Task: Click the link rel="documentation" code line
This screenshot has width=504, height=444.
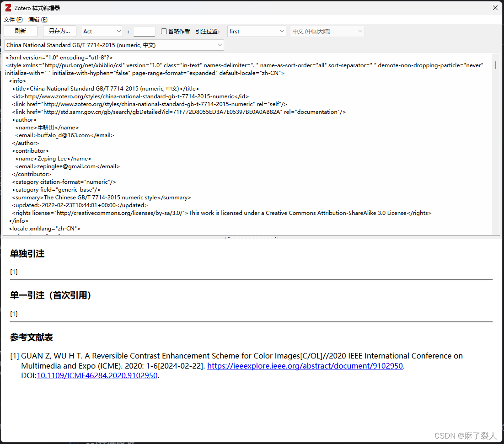Action: click(179, 112)
